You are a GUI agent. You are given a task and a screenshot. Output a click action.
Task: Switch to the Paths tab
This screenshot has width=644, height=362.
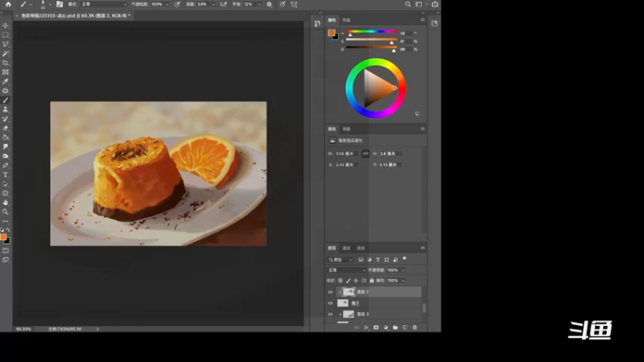point(361,248)
